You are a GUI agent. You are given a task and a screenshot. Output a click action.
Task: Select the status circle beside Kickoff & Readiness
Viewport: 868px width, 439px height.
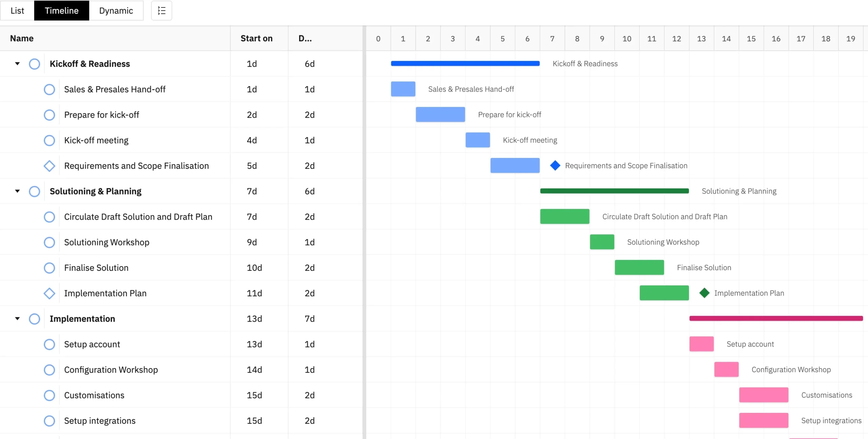pyautogui.click(x=34, y=64)
